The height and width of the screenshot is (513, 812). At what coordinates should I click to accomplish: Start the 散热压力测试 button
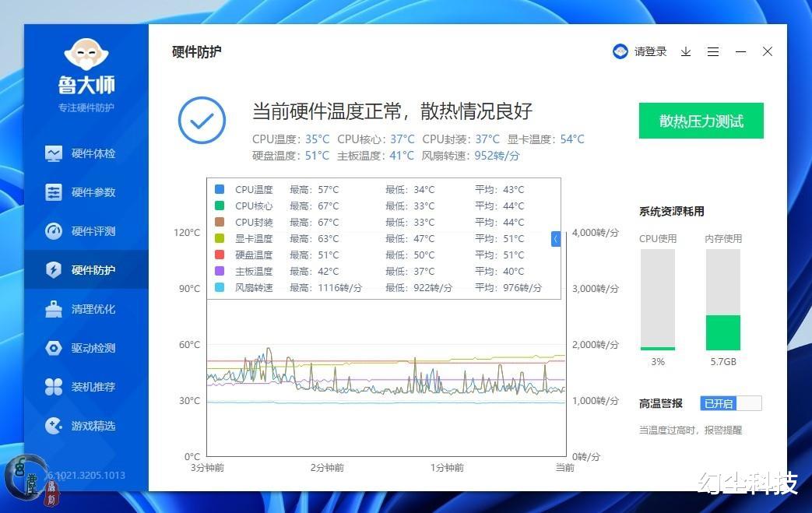(701, 121)
